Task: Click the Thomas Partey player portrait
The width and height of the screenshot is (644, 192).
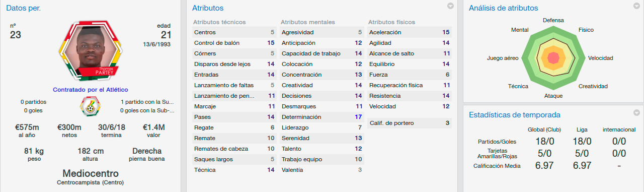Action: (x=91, y=50)
